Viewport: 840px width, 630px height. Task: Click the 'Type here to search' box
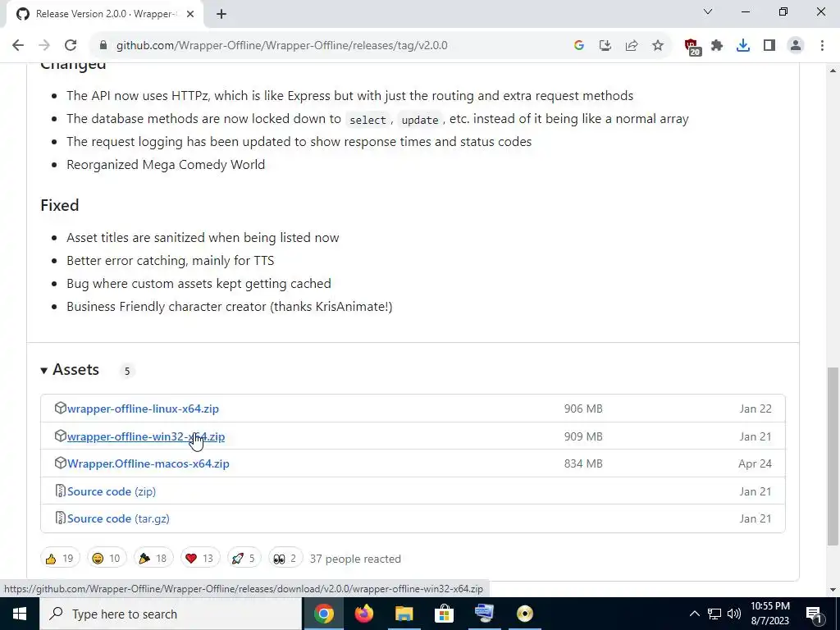[x=171, y=614]
